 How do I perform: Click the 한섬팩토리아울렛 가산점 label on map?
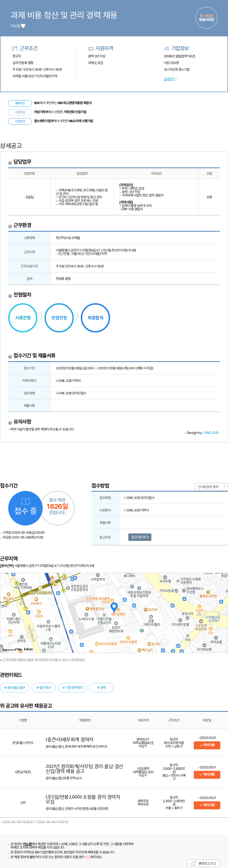[98, 600]
